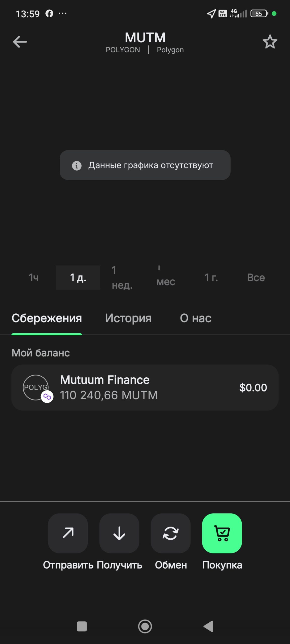Screen dimensions: 290x644
Task: Open the История tab
Action: (x=128, y=318)
